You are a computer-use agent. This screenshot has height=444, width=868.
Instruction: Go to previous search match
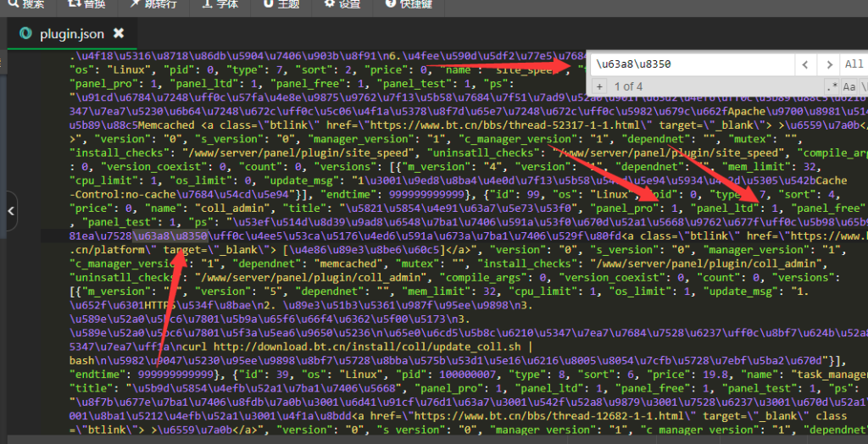(805, 64)
